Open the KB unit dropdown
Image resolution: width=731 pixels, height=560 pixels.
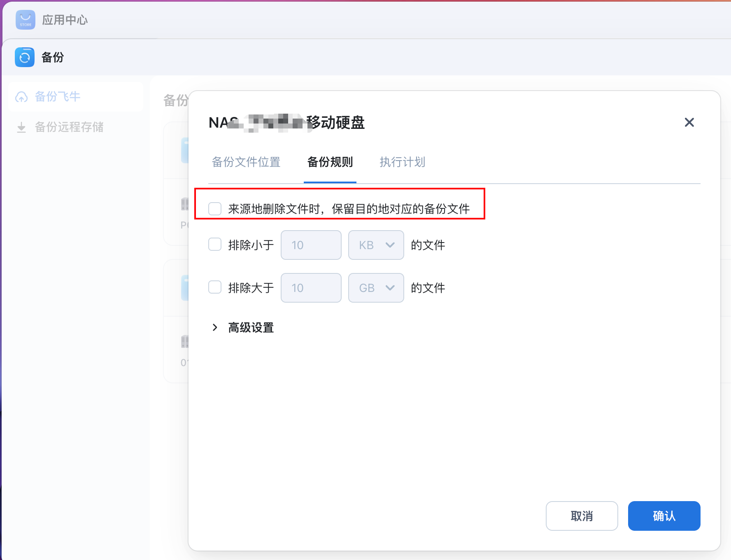coord(376,245)
